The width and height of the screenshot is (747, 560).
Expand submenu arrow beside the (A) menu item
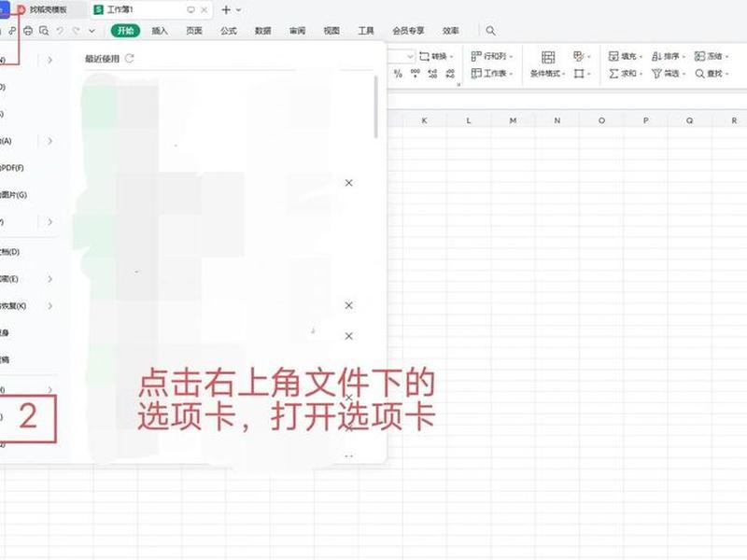coord(49,141)
